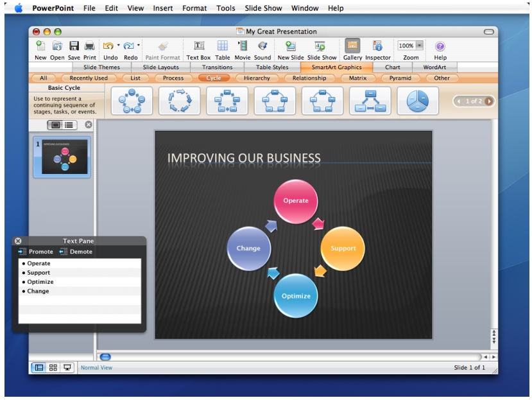Click the Print toolbar icon
Screen dimensions: 532x400
(90, 46)
